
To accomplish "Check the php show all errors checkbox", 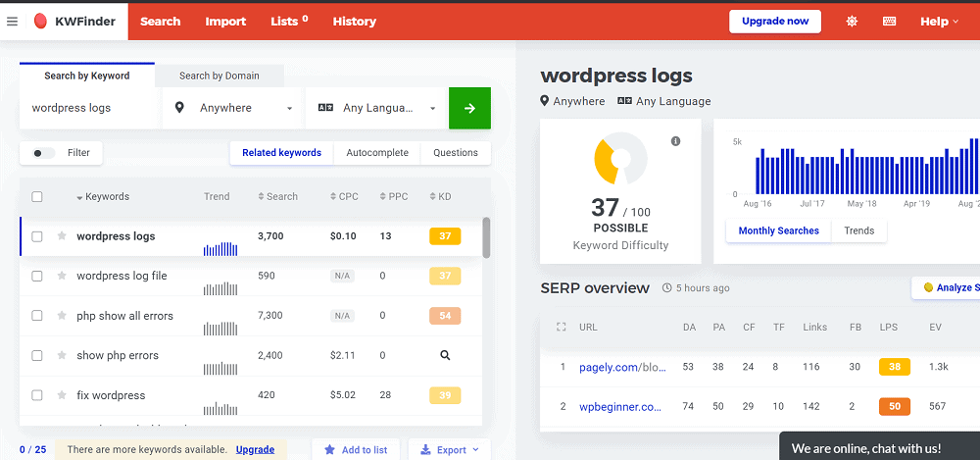I will click(x=37, y=316).
